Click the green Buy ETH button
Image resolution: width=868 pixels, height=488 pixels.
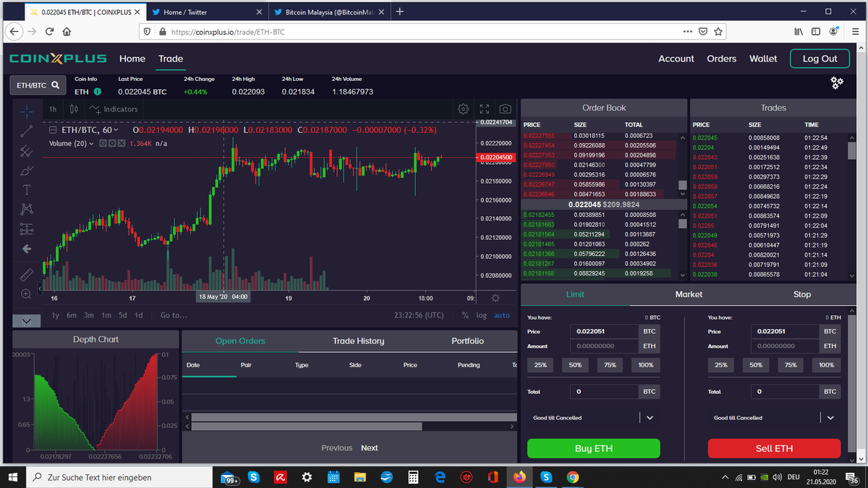(594, 448)
